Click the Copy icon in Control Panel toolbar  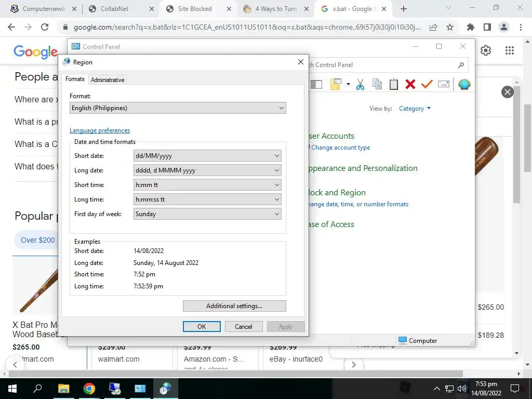(x=377, y=84)
